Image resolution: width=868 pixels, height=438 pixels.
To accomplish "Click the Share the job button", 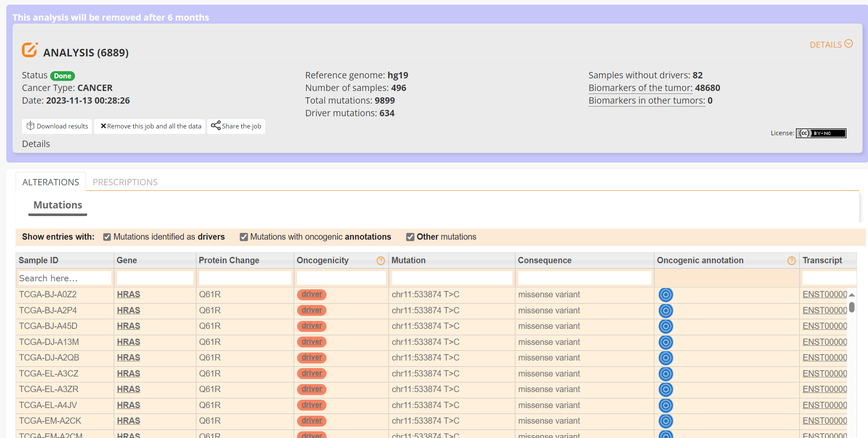I will [236, 126].
